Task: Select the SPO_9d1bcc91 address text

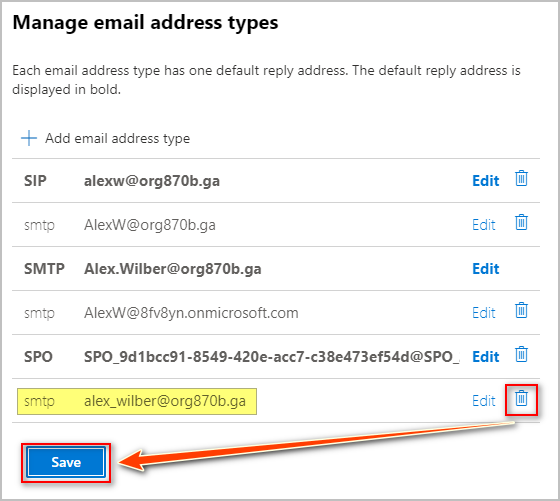Action: point(272,357)
